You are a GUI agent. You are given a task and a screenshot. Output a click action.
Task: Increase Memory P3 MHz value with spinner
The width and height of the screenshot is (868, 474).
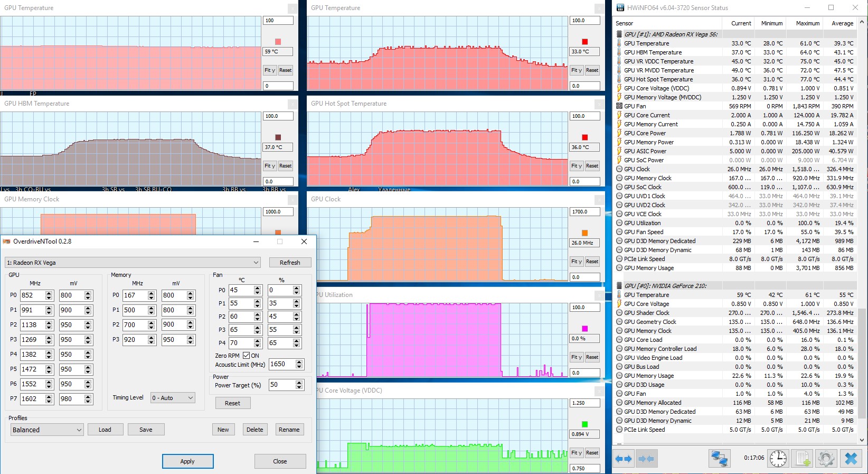click(152, 338)
